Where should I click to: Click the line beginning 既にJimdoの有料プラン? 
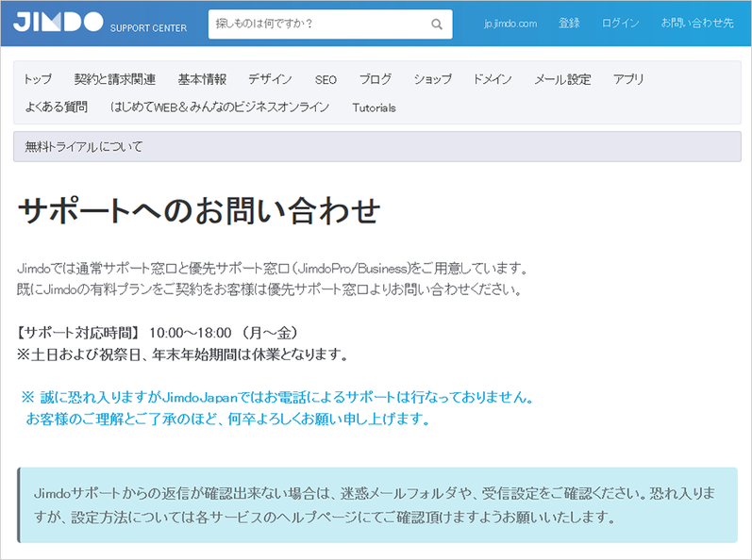coord(269,289)
